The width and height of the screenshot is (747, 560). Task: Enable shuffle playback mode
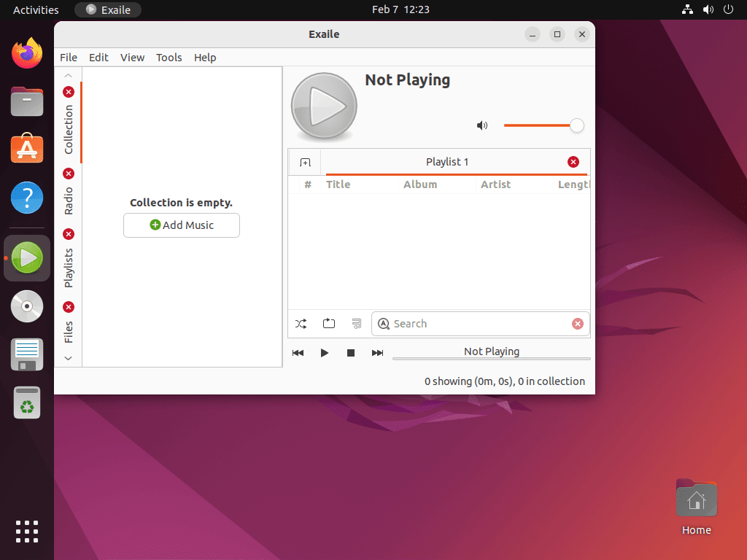click(301, 323)
